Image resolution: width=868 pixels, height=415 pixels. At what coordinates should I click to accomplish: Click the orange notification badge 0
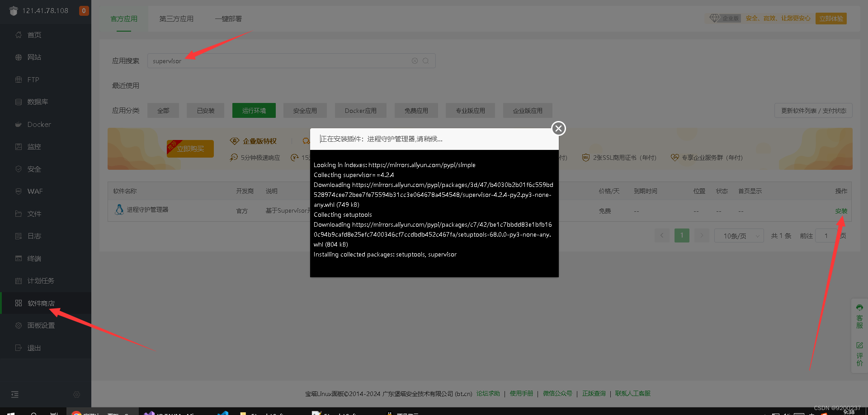[x=84, y=10]
